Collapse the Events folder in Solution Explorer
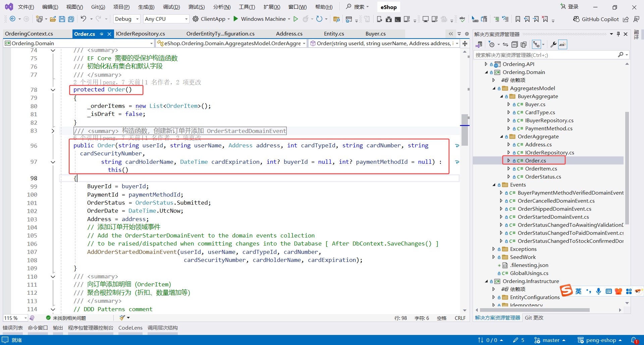The height and width of the screenshot is (345, 644). click(x=494, y=185)
